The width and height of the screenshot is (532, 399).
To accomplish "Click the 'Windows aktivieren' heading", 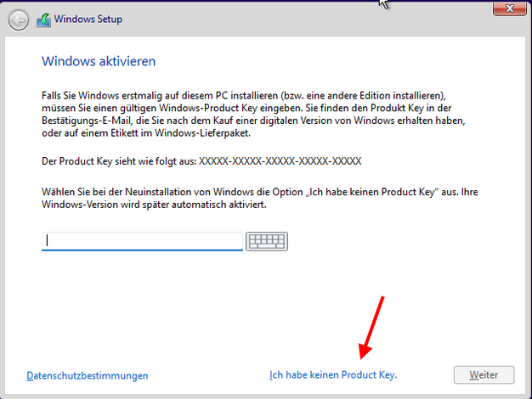I will click(99, 62).
